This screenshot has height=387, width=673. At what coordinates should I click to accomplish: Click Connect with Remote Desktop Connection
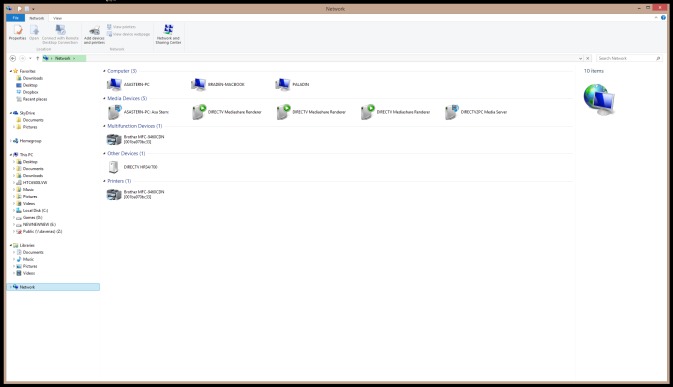click(x=60, y=34)
